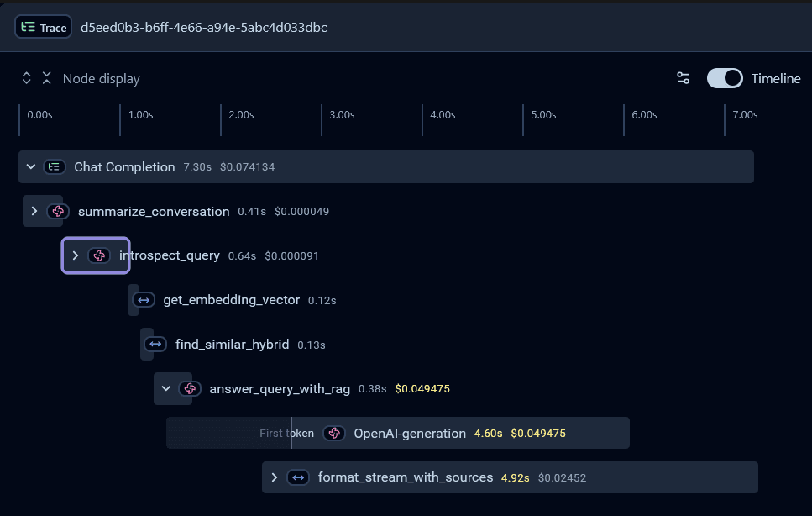Image resolution: width=812 pixels, height=516 pixels.
Task: Collapse the answer_query_with_rag node chevron
Action: pyautogui.click(x=165, y=388)
